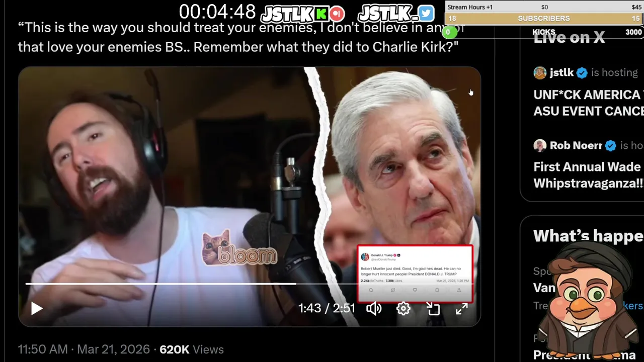Mute the video volume speaker icon

pyautogui.click(x=374, y=308)
